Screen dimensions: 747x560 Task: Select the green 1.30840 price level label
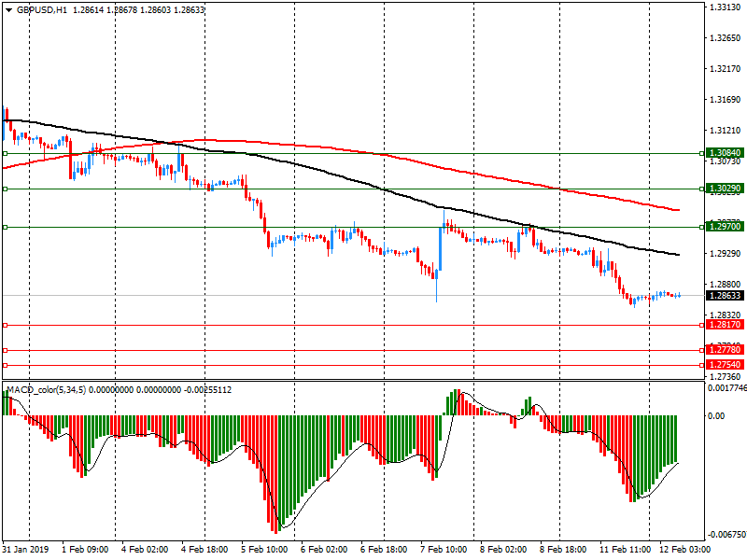tap(725, 152)
